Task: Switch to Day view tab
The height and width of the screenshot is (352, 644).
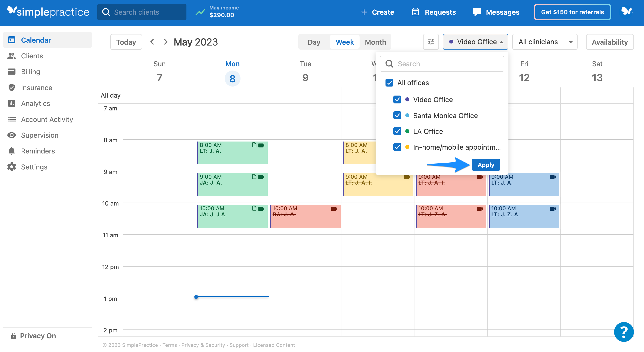Action: 314,42
